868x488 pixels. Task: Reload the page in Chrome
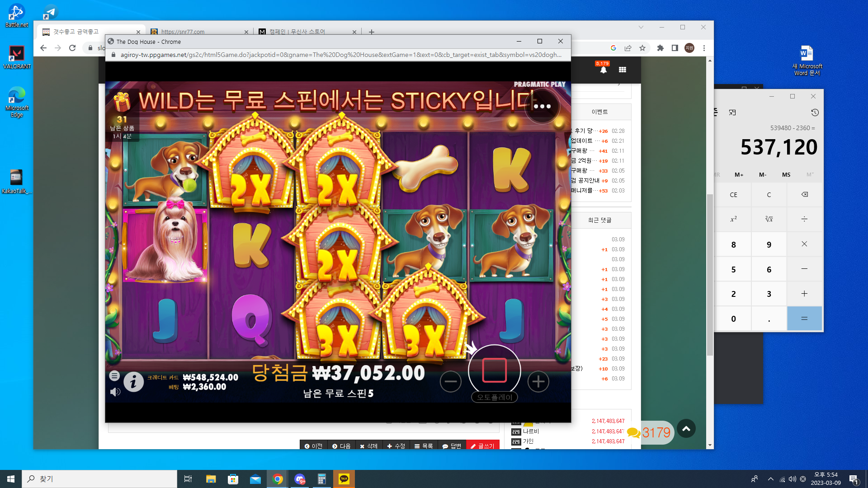pos(72,48)
